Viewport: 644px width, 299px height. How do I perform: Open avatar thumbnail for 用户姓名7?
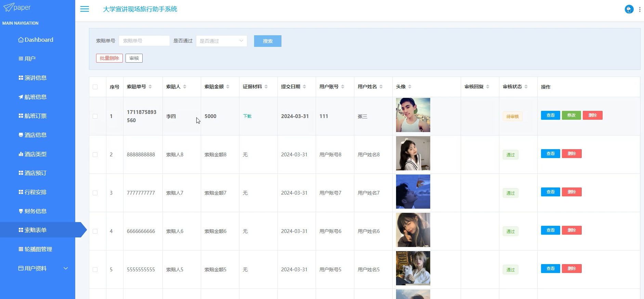[413, 192]
